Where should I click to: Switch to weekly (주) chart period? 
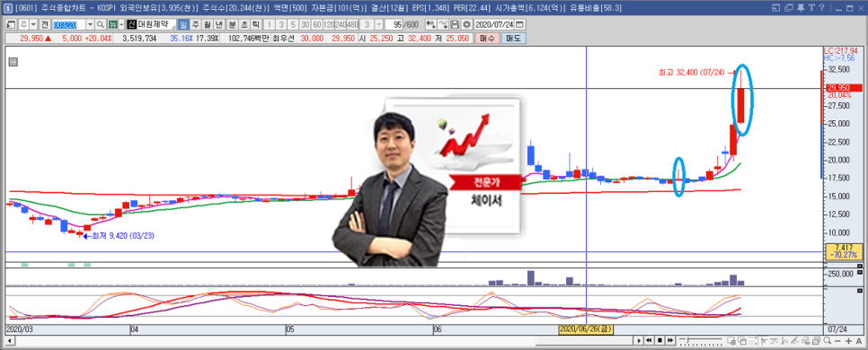coord(195,25)
